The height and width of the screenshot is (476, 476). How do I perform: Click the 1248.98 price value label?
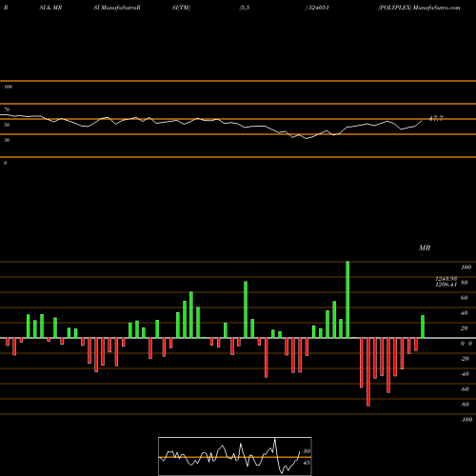pos(446,278)
